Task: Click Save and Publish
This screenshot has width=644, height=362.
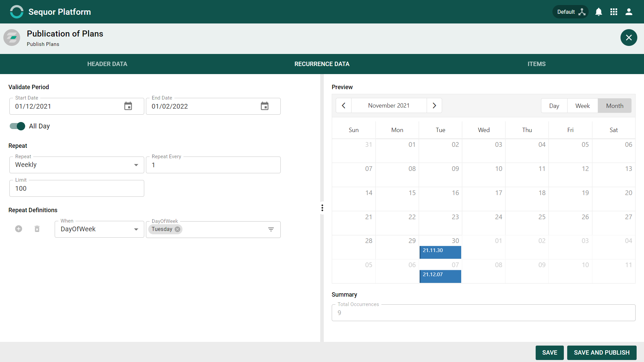Action: click(602, 353)
